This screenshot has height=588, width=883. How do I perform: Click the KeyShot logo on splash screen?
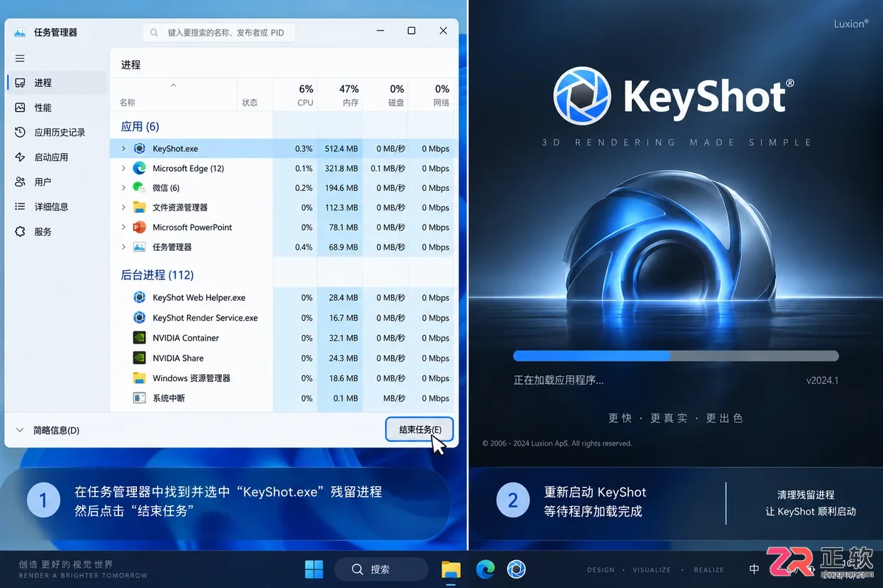[583, 96]
